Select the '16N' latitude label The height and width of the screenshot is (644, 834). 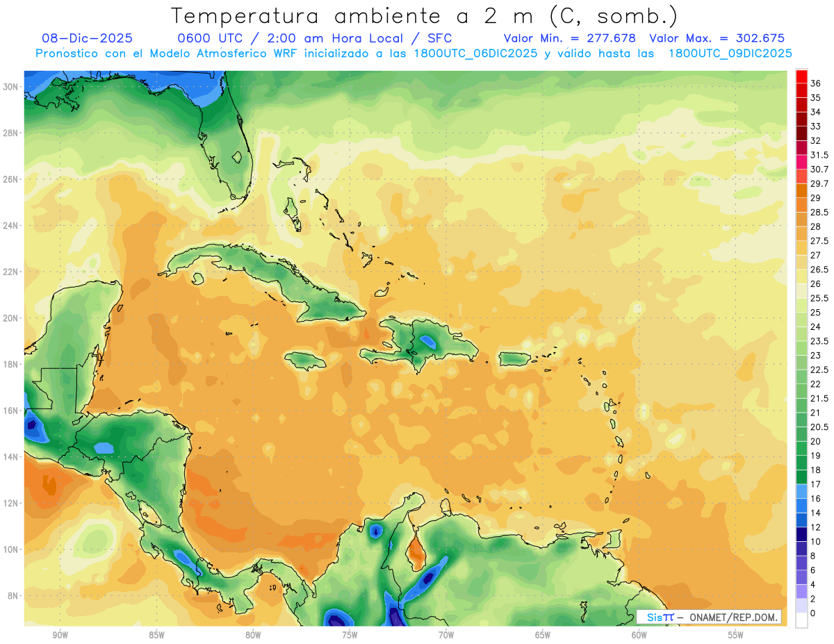pyautogui.click(x=11, y=411)
